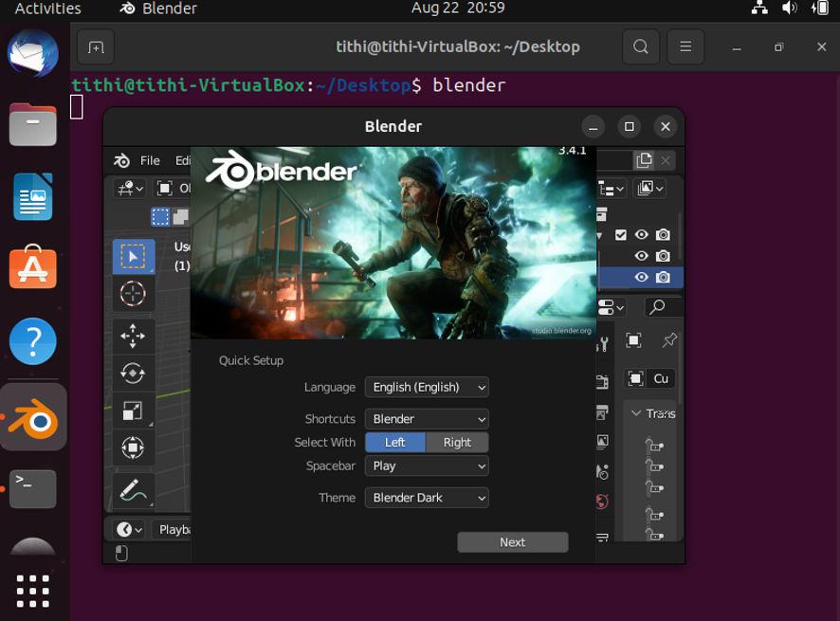
Task: Open the timeline editor type dropdown
Action: 129,530
